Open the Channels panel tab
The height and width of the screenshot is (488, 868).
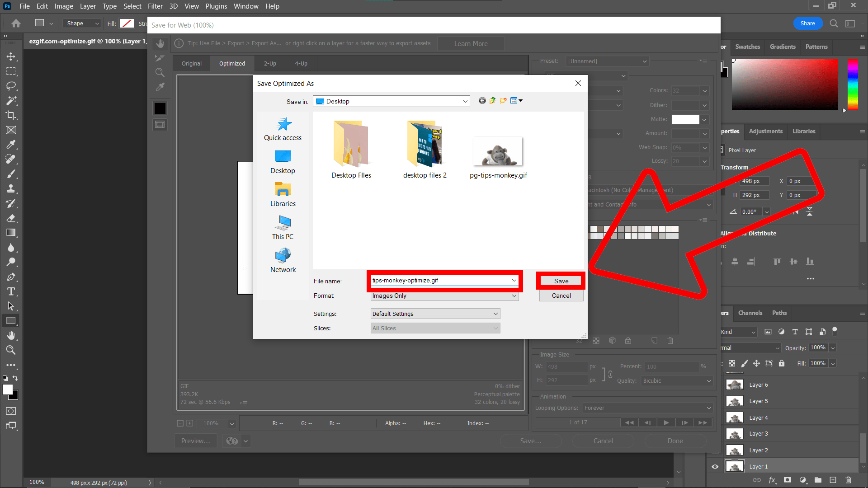pyautogui.click(x=750, y=313)
